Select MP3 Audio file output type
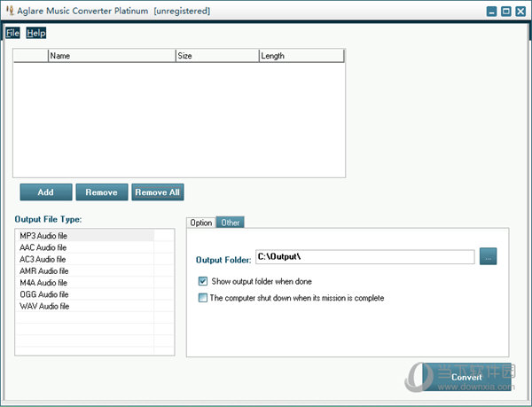The height and width of the screenshot is (407, 532). (x=84, y=236)
